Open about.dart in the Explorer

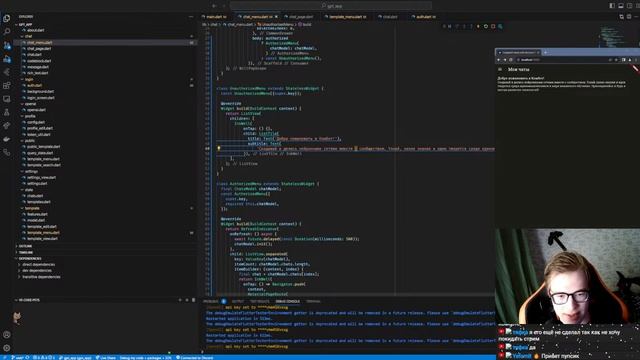pyautogui.click(x=36, y=30)
